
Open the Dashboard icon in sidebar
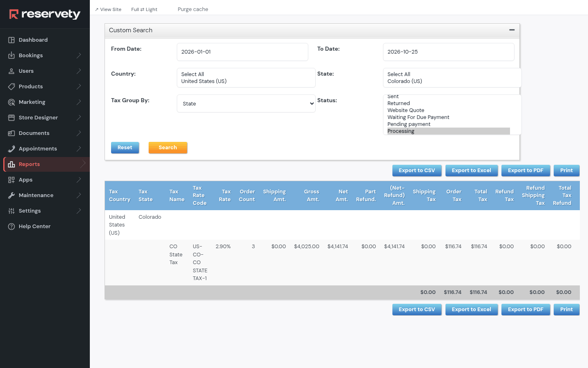coord(11,40)
